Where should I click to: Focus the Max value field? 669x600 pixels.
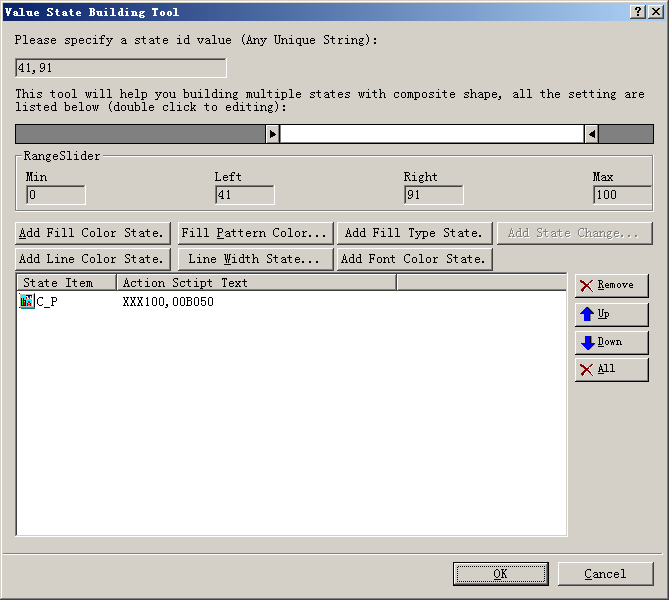pos(622,195)
